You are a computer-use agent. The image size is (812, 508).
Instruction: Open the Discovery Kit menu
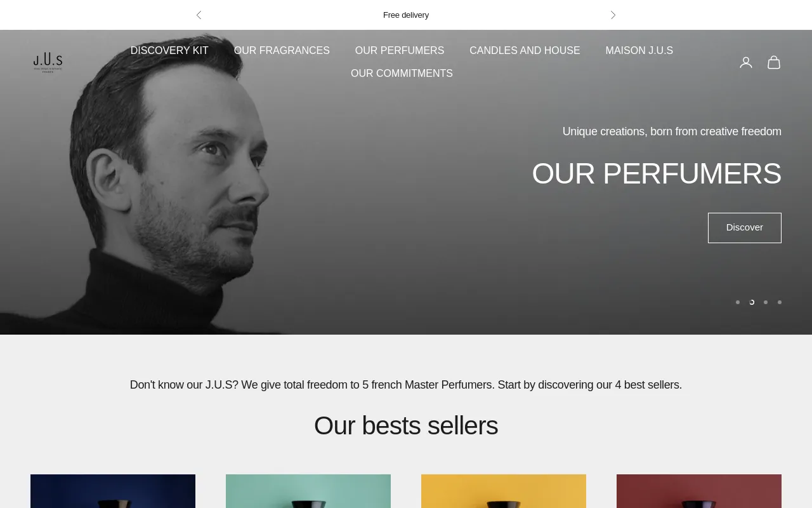[x=169, y=51]
